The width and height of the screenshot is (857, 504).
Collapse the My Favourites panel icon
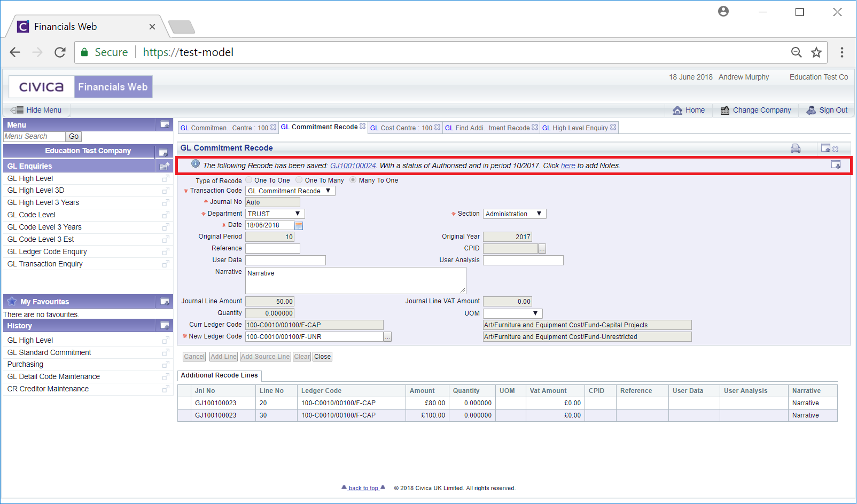[165, 302]
